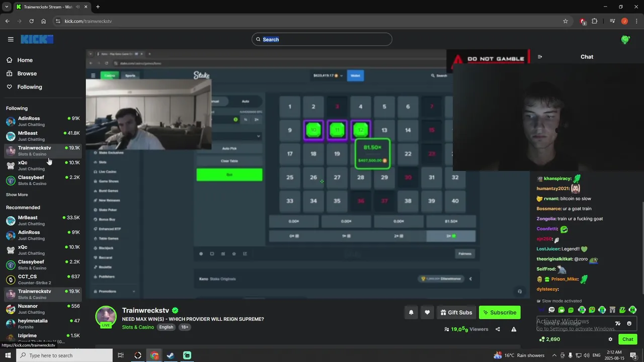Open a new Chrome tab
This screenshot has width=644, height=362.
click(x=98, y=7)
